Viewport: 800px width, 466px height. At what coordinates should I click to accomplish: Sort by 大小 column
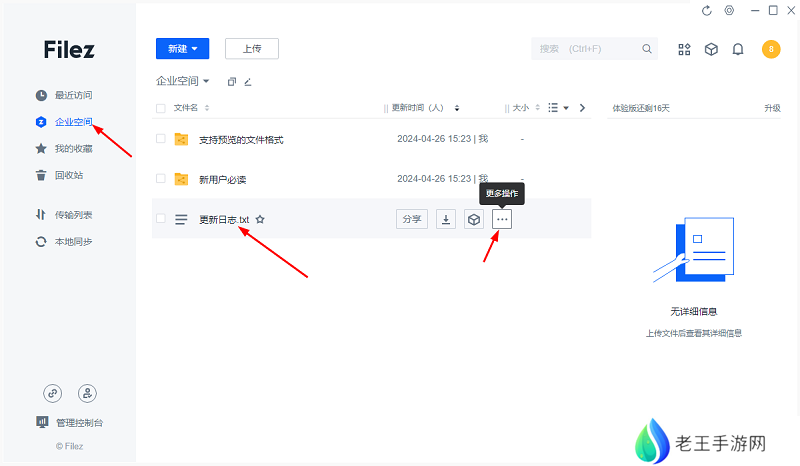[526, 108]
